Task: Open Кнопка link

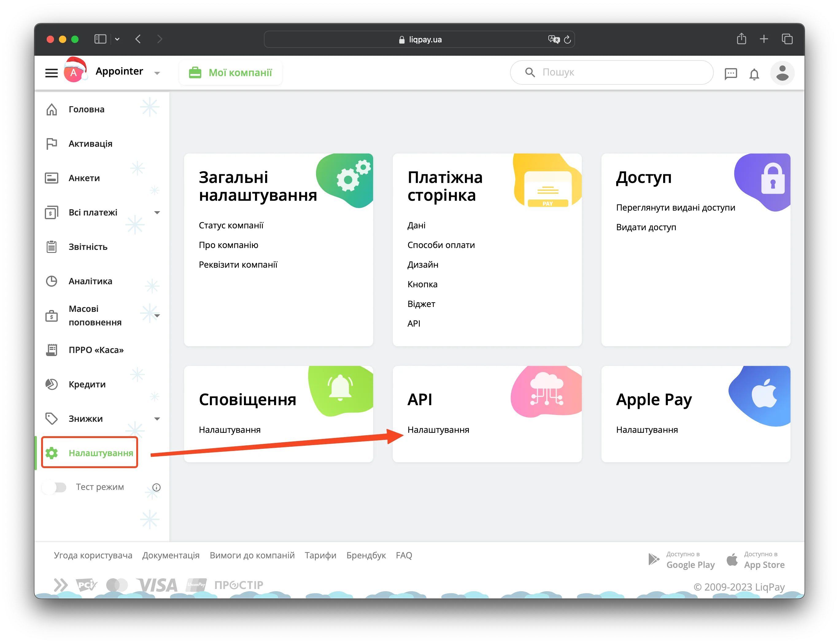Action: click(422, 284)
